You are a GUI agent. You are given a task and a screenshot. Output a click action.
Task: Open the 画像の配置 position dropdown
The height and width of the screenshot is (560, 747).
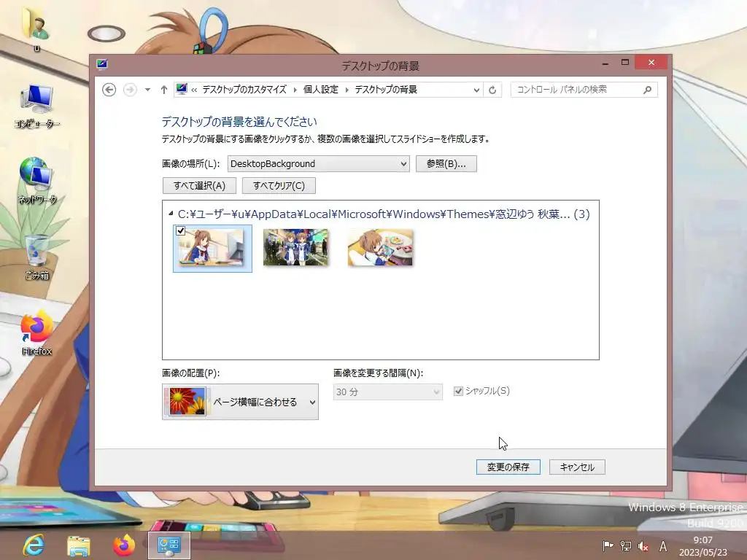pyautogui.click(x=240, y=402)
